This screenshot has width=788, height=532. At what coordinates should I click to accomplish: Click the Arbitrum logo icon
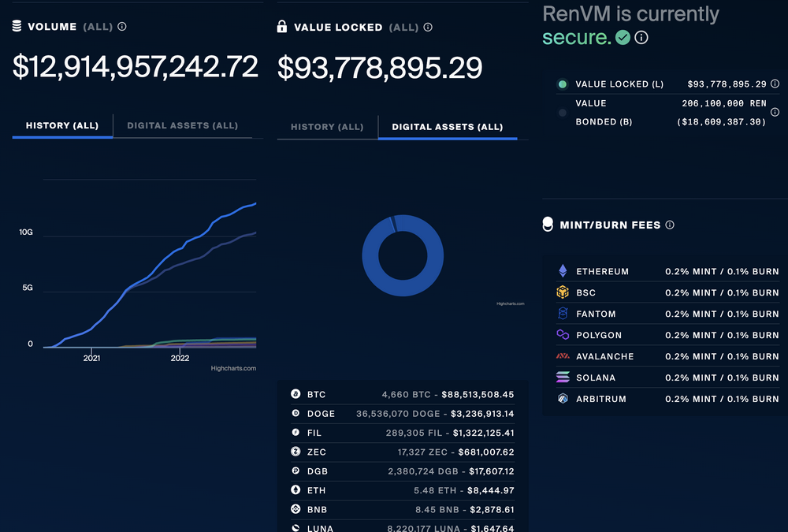[x=563, y=398]
